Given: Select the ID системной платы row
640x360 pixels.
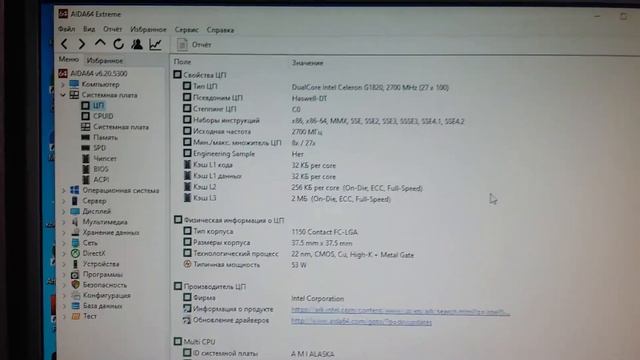Looking at the screenshot, I should tap(258, 353).
